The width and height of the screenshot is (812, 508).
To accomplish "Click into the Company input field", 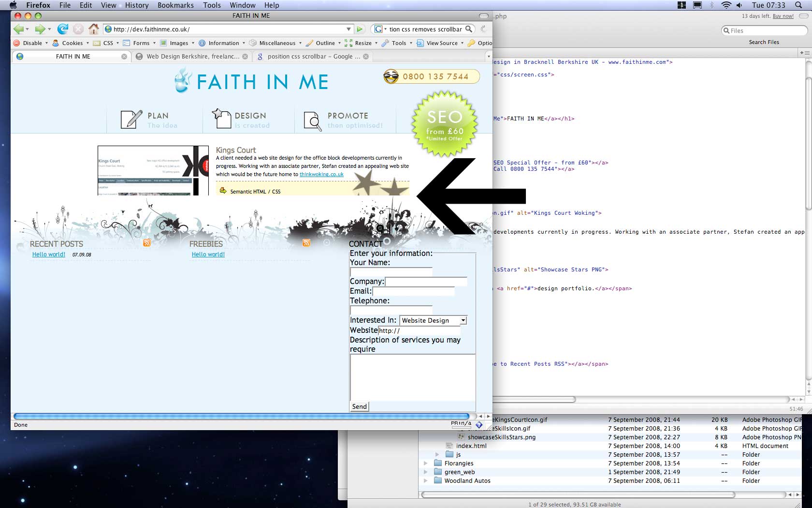I will [426, 282].
